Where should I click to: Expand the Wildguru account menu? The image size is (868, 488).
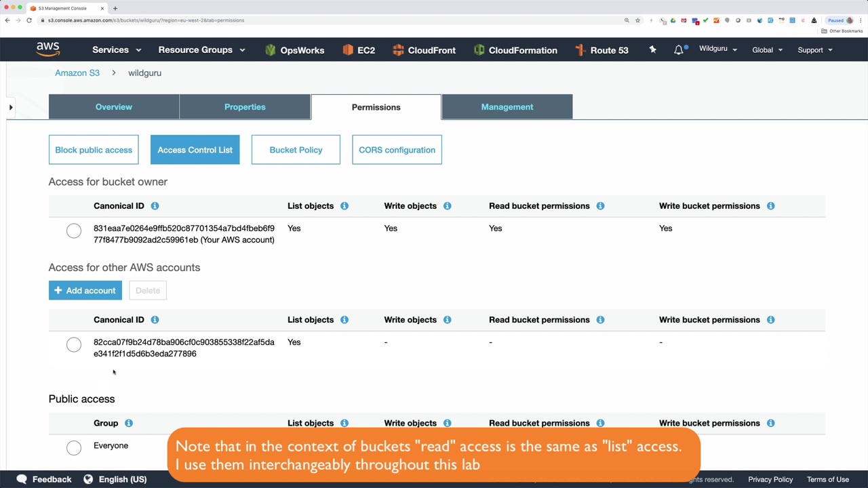pos(717,49)
